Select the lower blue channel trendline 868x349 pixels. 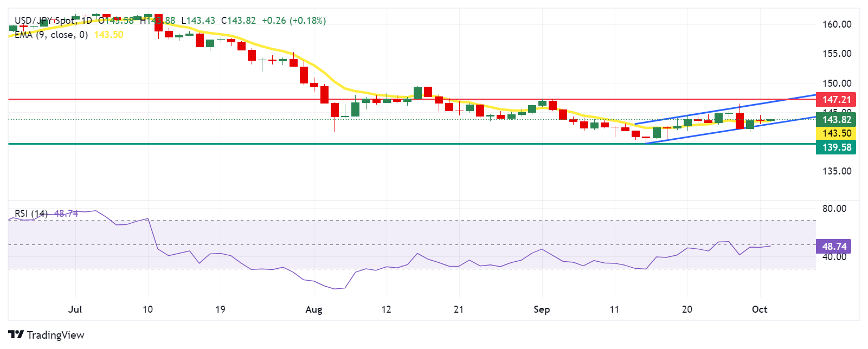[x=731, y=130]
